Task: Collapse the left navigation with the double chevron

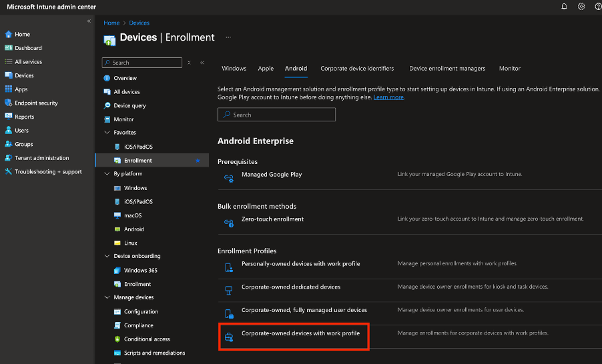Action: pos(89,21)
